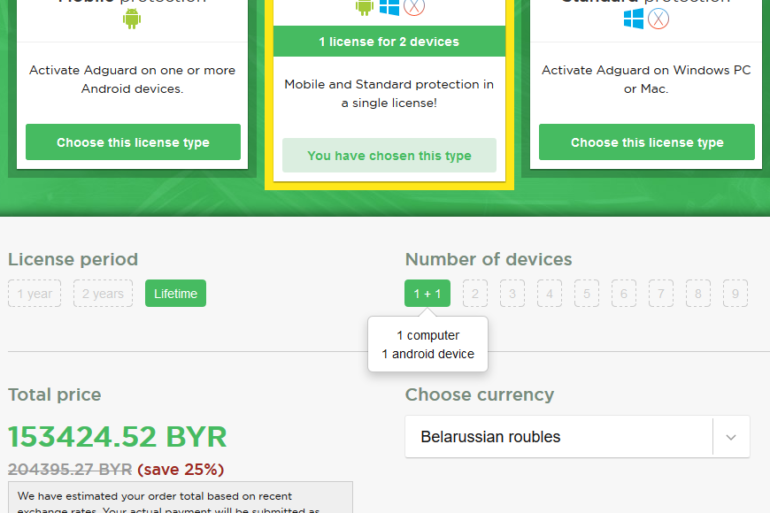Viewport: 770px width, 513px height.
Task: Select the Lifetime license period
Action: click(175, 294)
